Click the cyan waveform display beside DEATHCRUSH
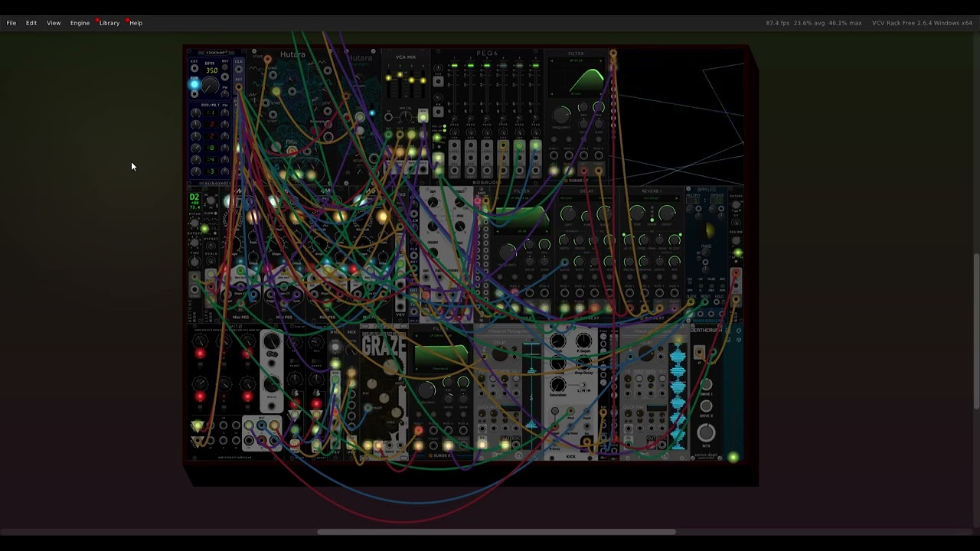 click(x=678, y=396)
